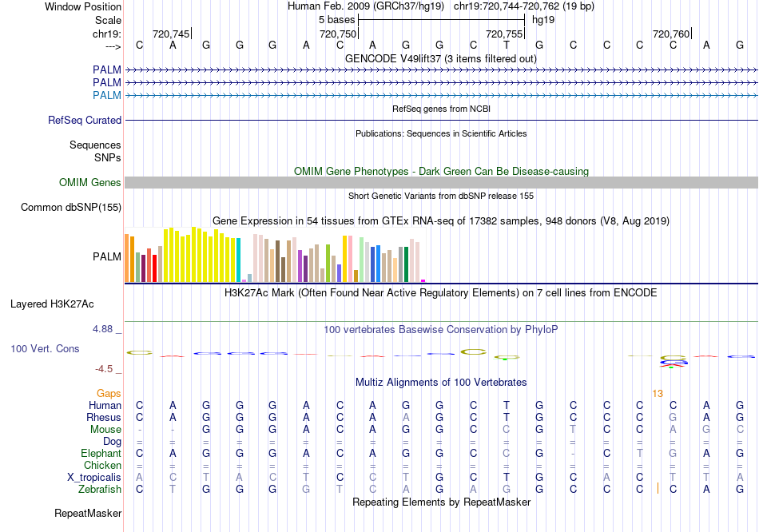Viewport: 759px width, 532px height.
Task: Click the -4.5 PhyloP lower scale value
Action: [x=104, y=369]
